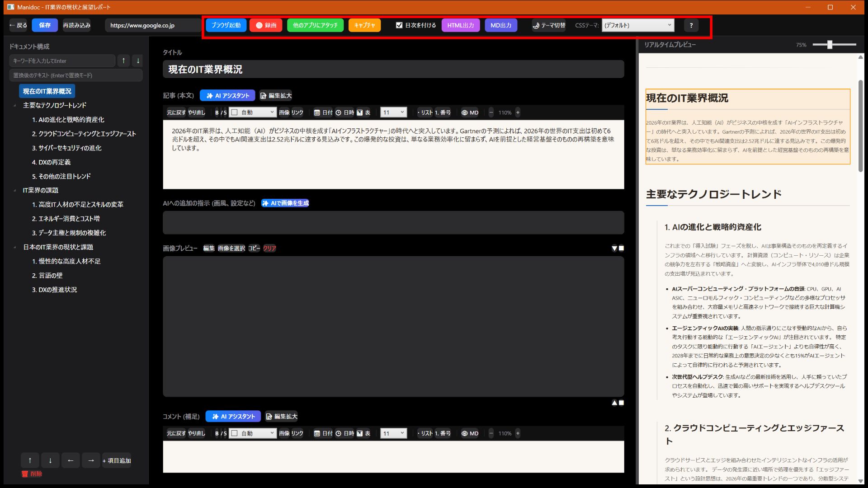868x488 pixels.
Task: Insert table in article body toolbar
Action: pyautogui.click(x=363, y=113)
